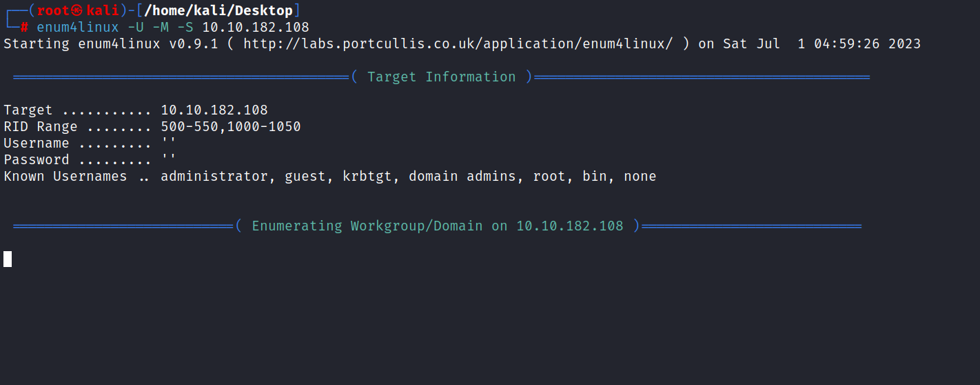The image size is (980, 385).
Task: Click the Target value 10.10.182.108
Action: (214, 110)
